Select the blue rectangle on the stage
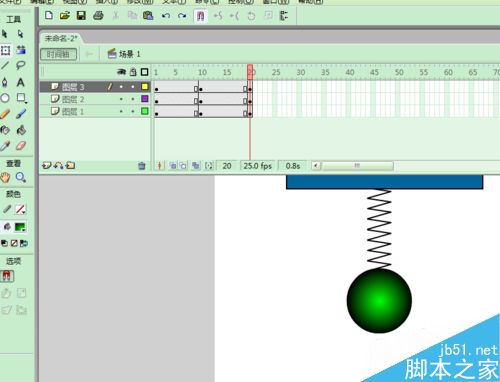 [385, 182]
